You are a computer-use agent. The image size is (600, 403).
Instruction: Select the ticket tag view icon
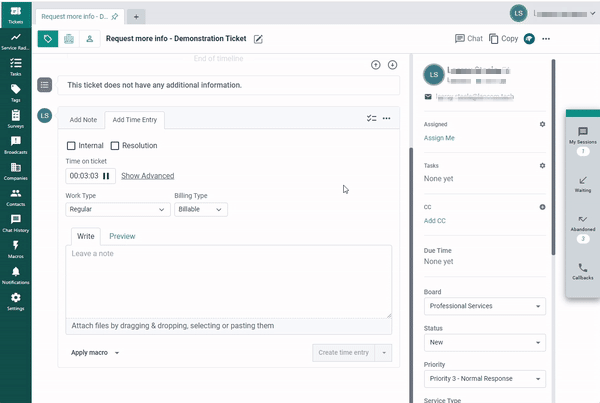click(x=48, y=39)
